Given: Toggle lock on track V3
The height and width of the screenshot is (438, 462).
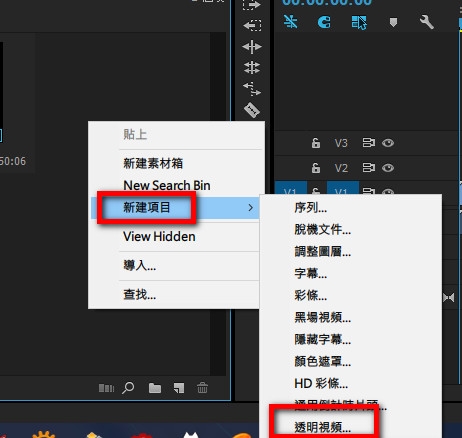Looking at the screenshot, I should 316,143.
